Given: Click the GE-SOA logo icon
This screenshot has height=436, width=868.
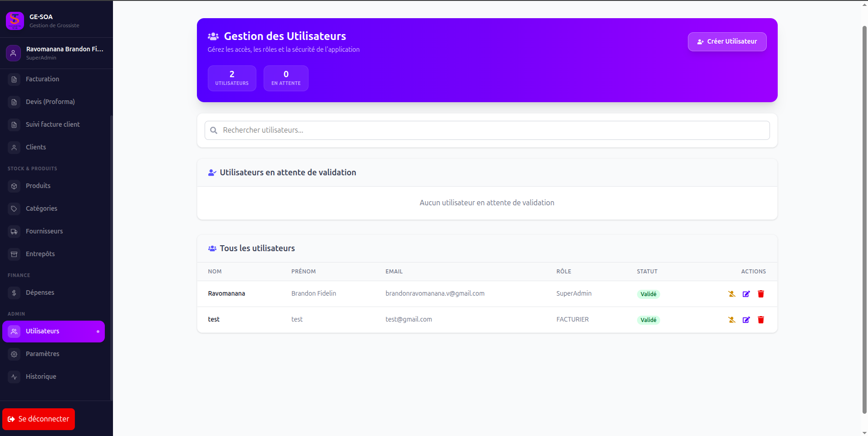Looking at the screenshot, I should pyautogui.click(x=15, y=20).
